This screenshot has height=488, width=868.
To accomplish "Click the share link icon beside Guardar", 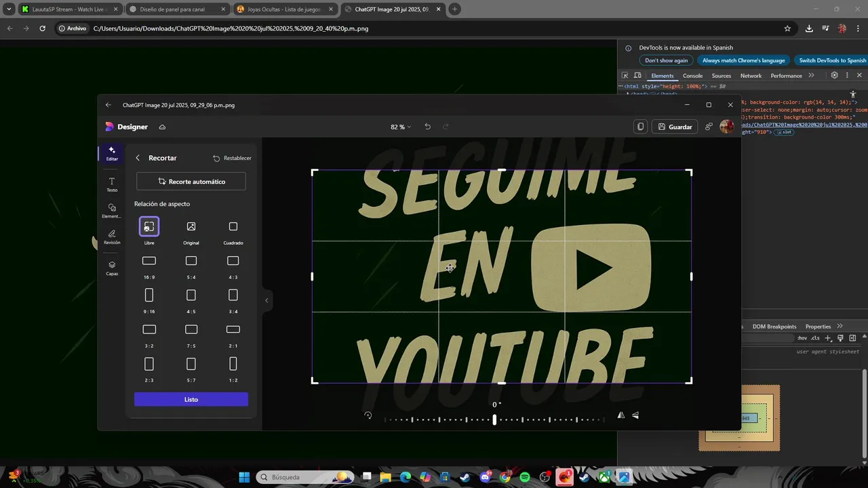I will (709, 127).
